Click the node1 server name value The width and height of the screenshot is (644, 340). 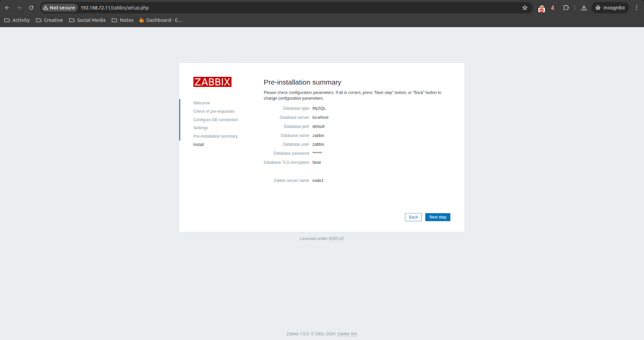pyautogui.click(x=318, y=181)
